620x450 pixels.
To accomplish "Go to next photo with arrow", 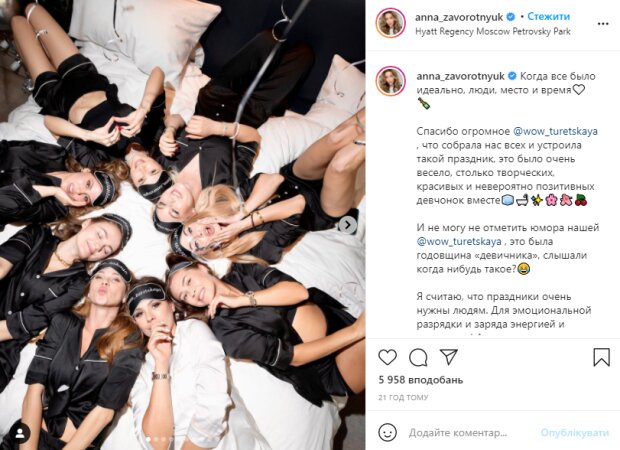I will [x=348, y=225].
